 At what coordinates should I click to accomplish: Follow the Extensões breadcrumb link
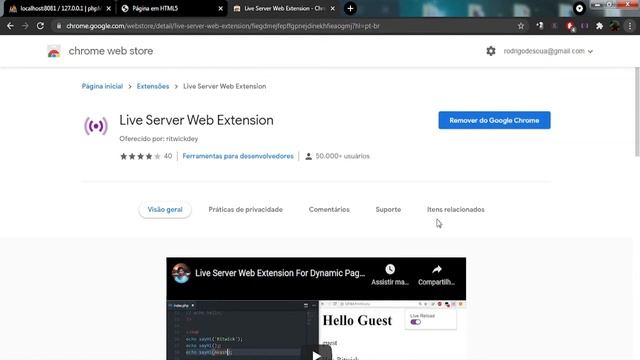(x=153, y=87)
